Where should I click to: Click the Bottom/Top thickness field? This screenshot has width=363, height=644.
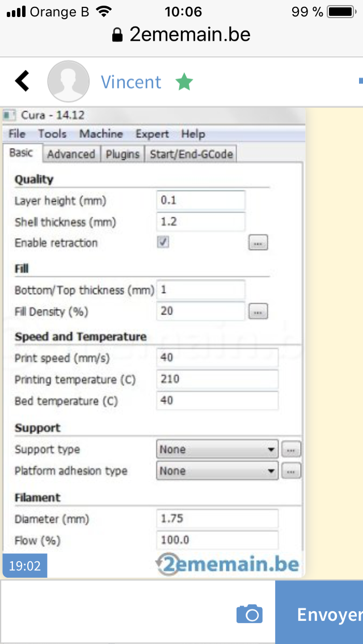tap(201, 290)
